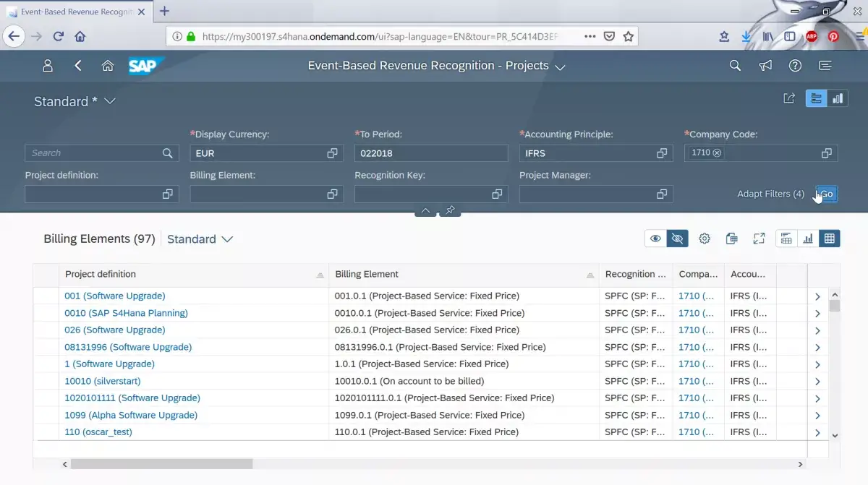Image resolution: width=868 pixels, height=485 pixels.
Task: Open Adblock Plus extension icon
Action: coord(812,36)
